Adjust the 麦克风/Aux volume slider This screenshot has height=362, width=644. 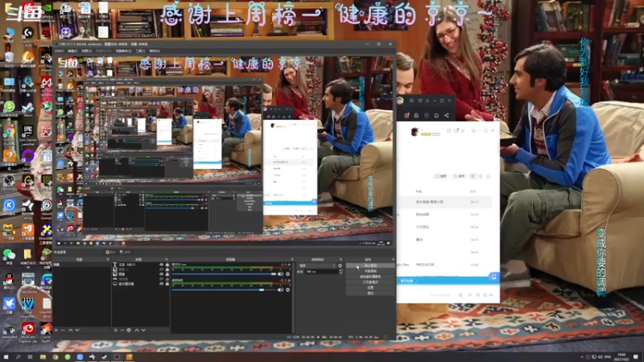tap(224, 274)
